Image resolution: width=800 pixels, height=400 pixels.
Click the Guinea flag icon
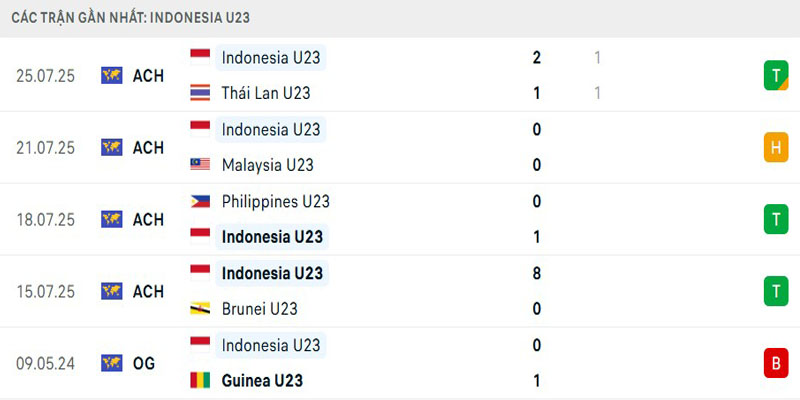[200, 381]
